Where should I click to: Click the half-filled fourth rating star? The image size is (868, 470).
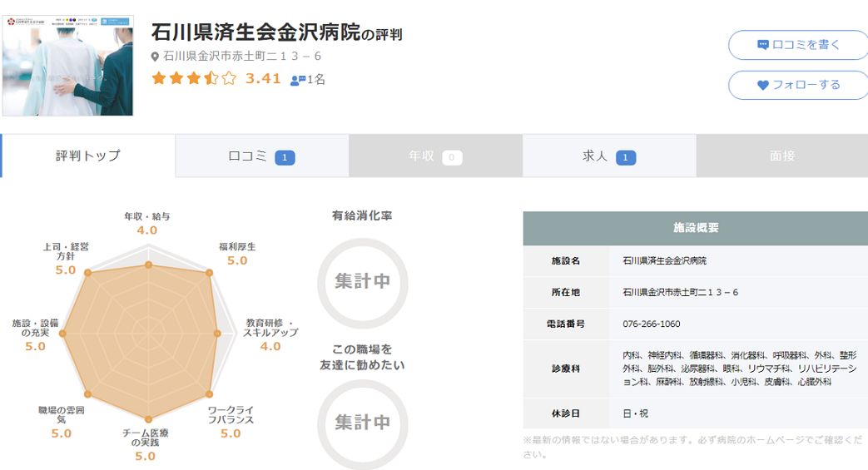tap(211, 78)
